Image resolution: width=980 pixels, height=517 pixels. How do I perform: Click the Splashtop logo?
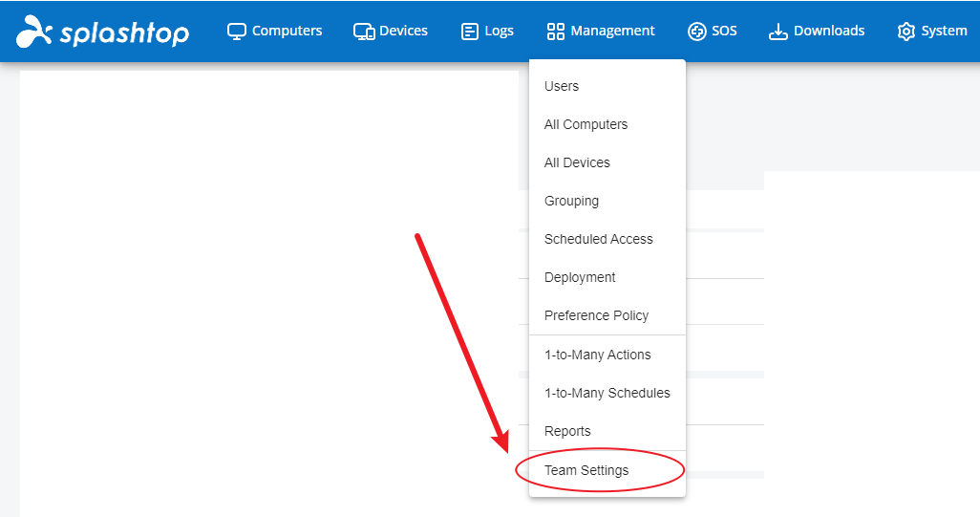[x=102, y=32]
